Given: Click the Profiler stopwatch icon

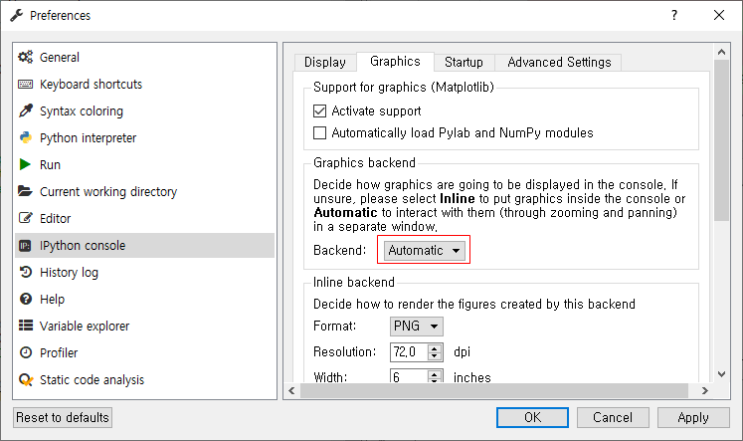Looking at the screenshot, I should click(26, 353).
